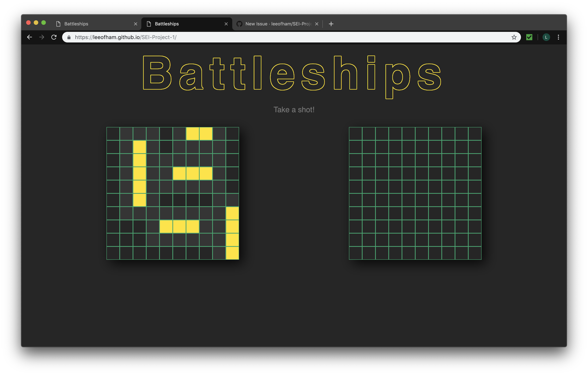Click the padlock site info icon

pos(69,37)
